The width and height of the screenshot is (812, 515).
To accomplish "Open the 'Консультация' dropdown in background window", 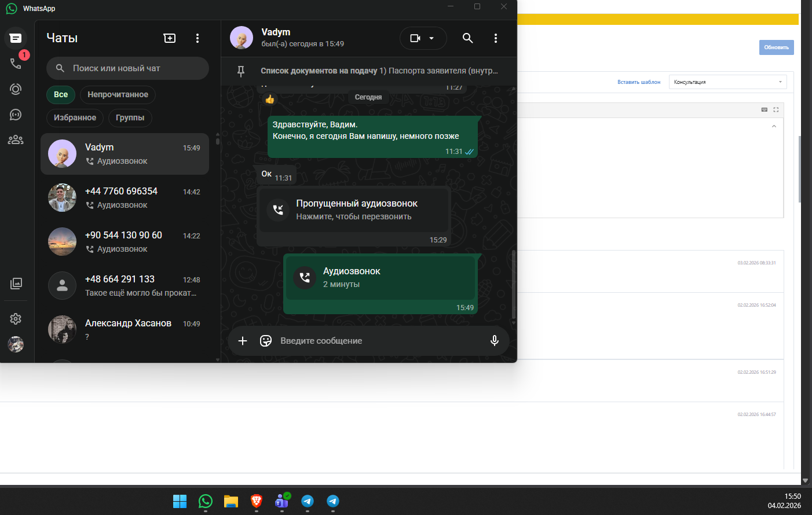I will point(727,82).
